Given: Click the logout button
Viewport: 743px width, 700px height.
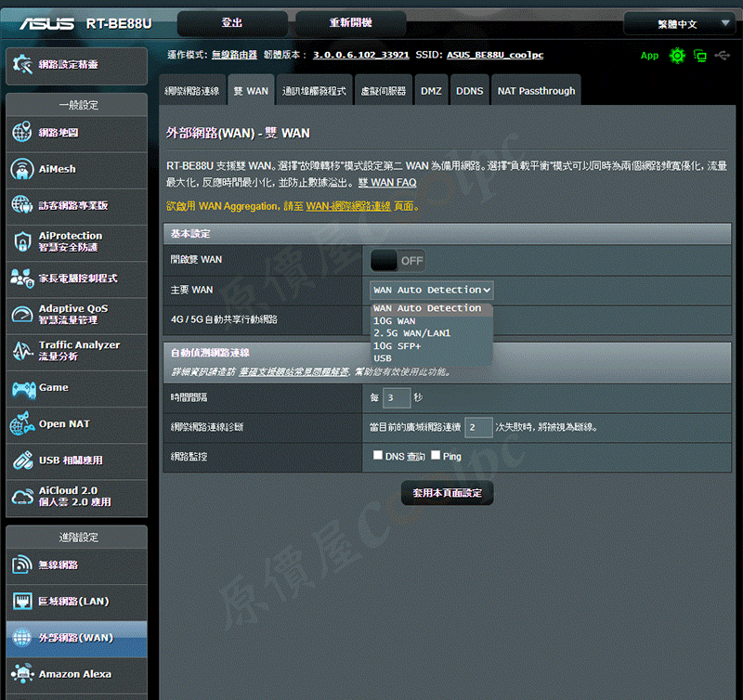Looking at the screenshot, I should pos(232,23).
